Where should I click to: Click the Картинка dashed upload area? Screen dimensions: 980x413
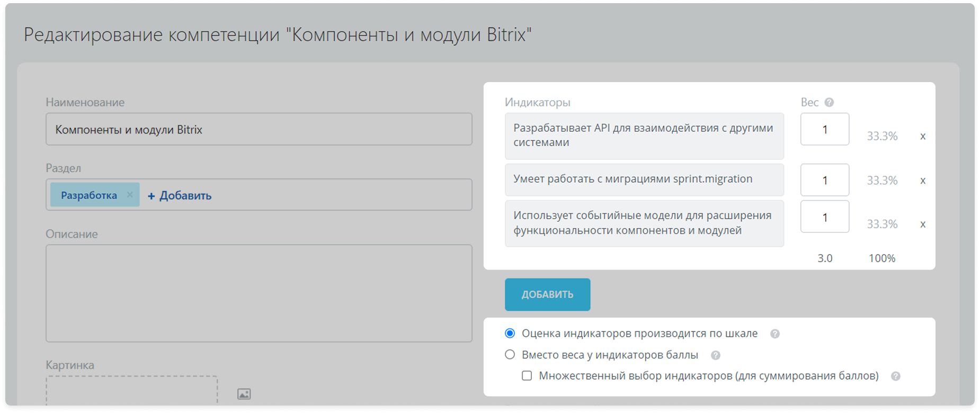click(x=131, y=391)
